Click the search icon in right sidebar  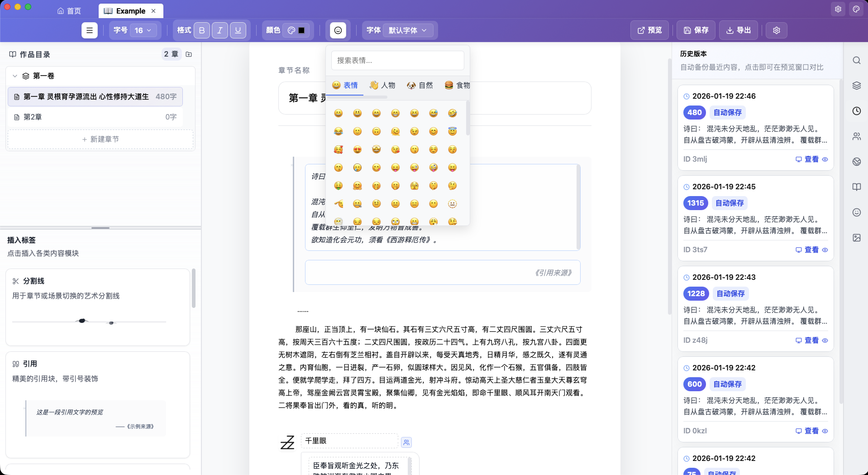(856, 60)
